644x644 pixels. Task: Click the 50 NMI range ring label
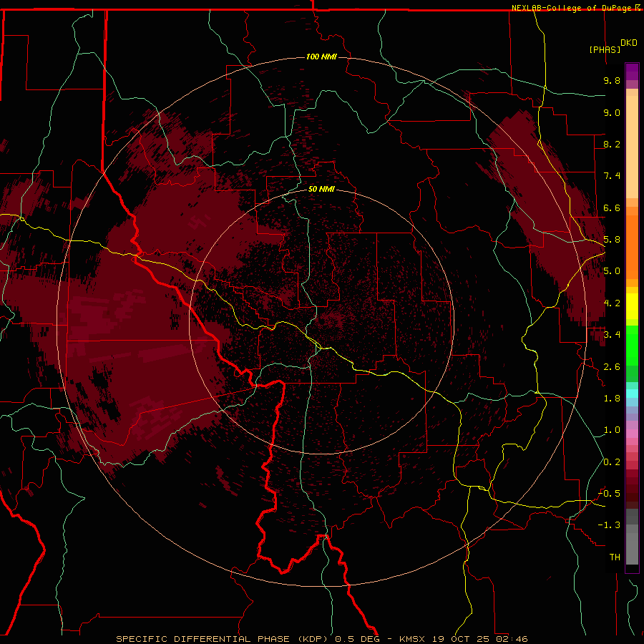coord(321,189)
